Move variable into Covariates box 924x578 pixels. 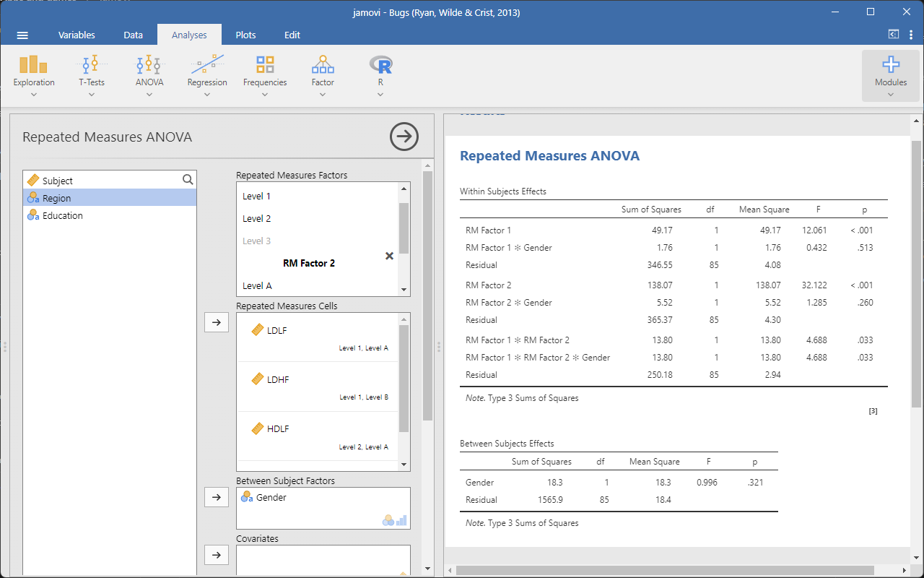point(217,555)
